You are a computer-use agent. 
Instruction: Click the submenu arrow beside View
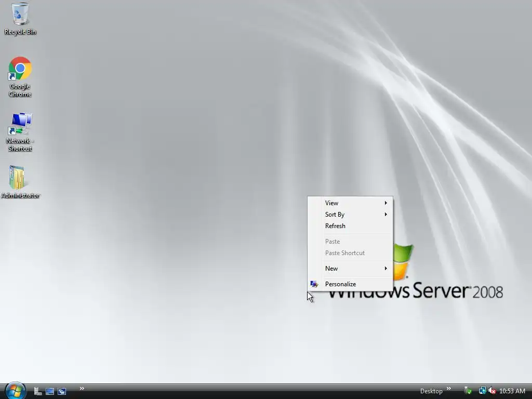coord(386,203)
